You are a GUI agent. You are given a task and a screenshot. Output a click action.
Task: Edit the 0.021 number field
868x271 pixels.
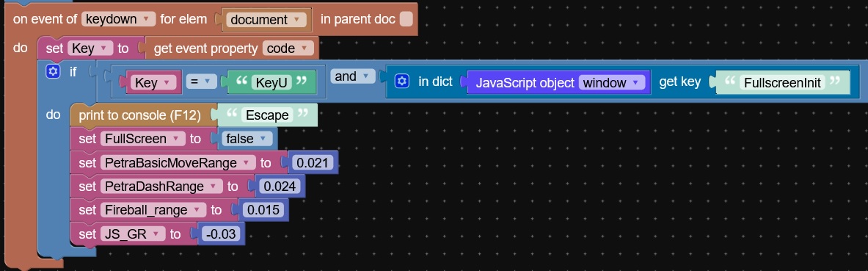click(x=313, y=163)
